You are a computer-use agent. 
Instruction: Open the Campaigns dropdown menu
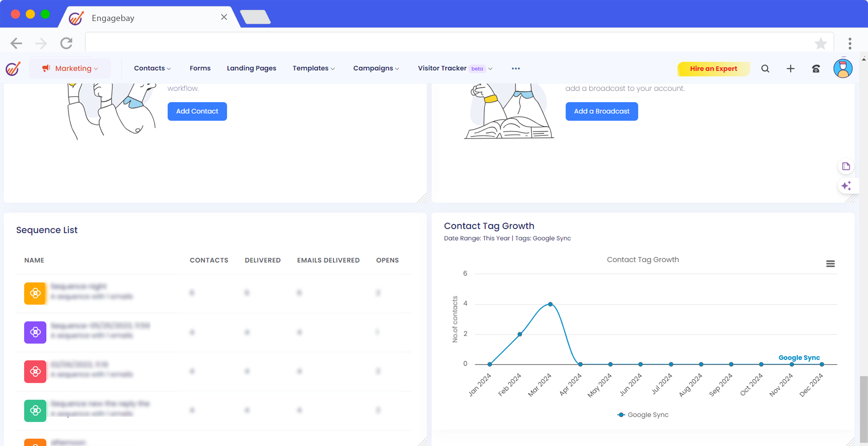coord(376,68)
